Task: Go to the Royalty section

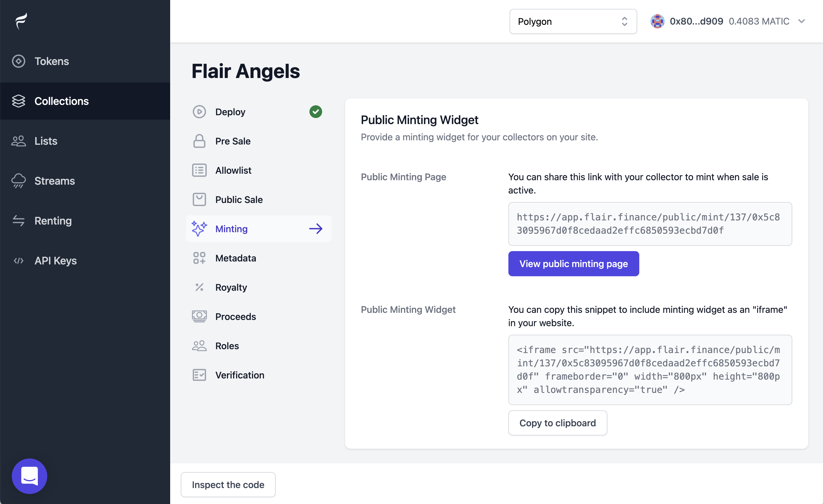Action: pos(259,287)
